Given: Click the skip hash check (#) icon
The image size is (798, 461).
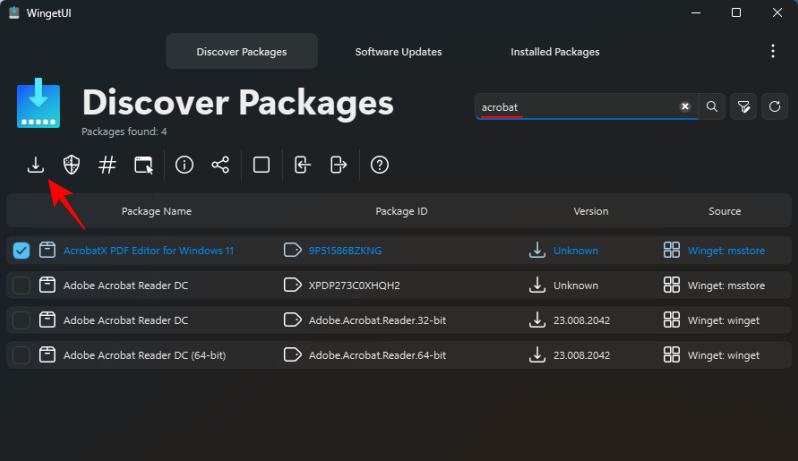Looking at the screenshot, I should [107, 165].
